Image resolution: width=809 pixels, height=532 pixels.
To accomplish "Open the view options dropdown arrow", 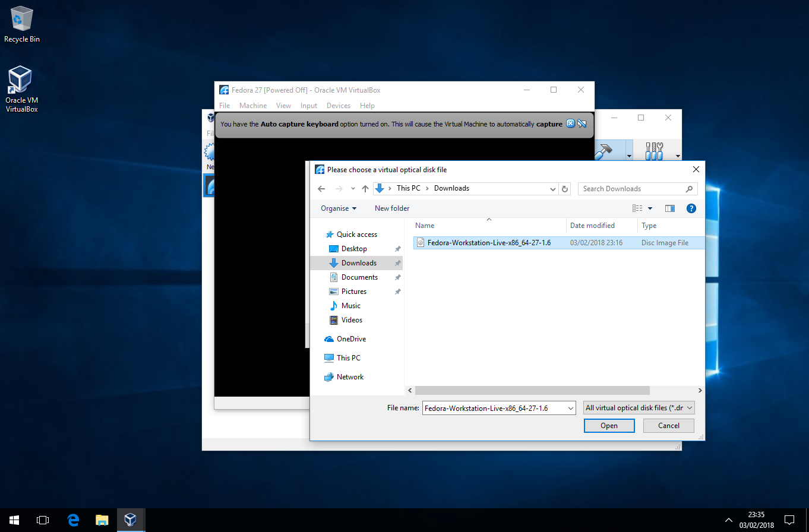I will click(650, 208).
